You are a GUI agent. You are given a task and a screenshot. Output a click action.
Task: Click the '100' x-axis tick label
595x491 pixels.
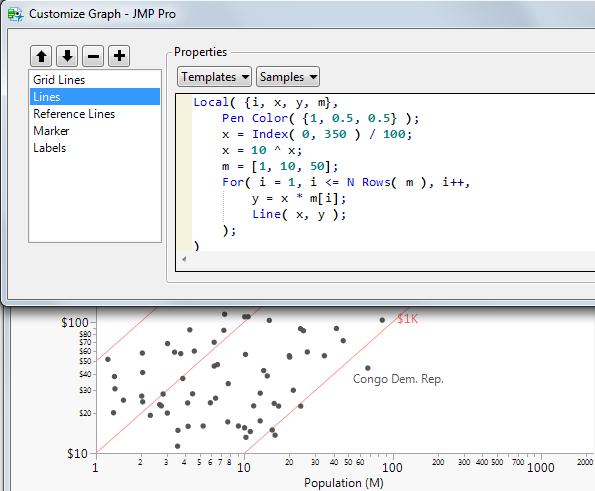tap(392, 468)
